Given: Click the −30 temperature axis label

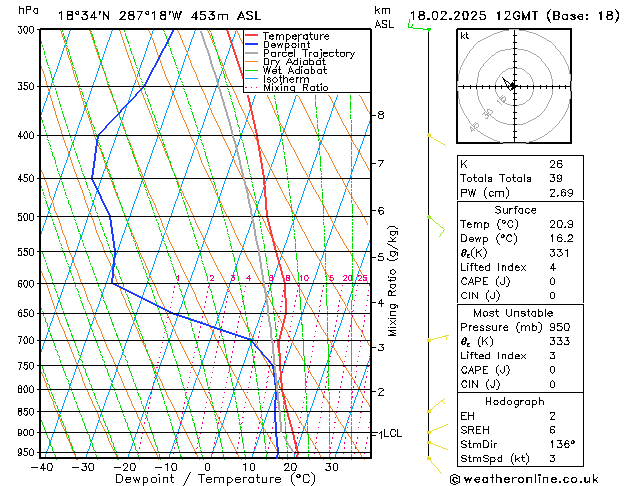Looking at the screenshot, I should tap(83, 467).
